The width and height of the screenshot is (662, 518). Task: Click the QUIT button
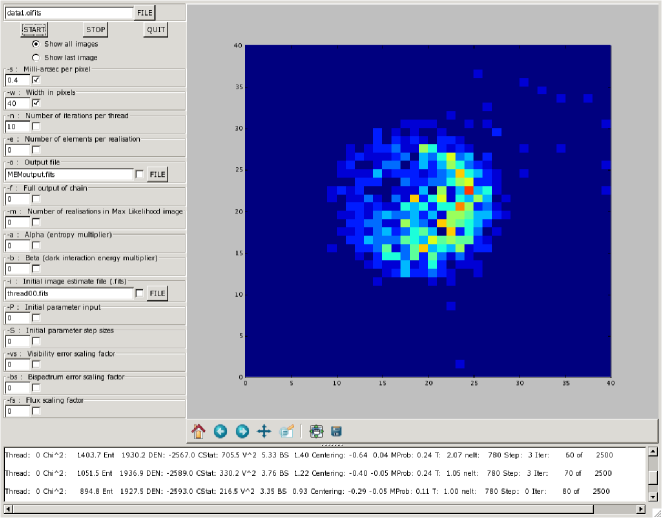(155, 30)
